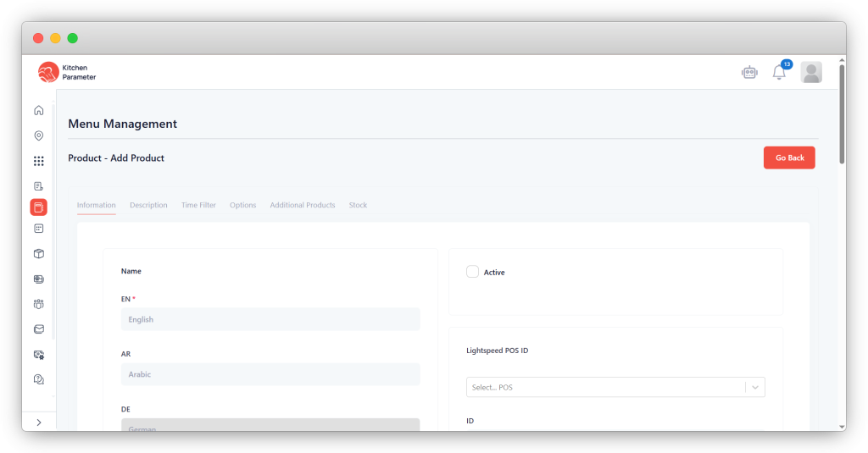Click the page vertical scrollbar
Viewport: 868px width, 453px height.
tap(841, 119)
